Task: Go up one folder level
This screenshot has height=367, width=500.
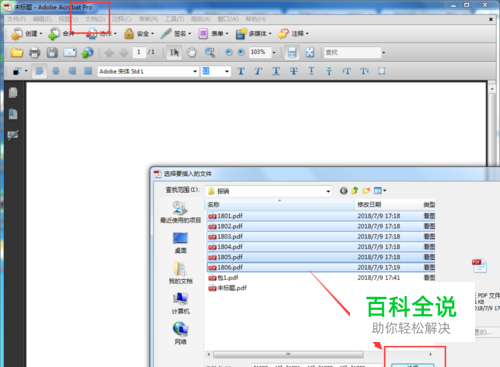Action: [355, 191]
